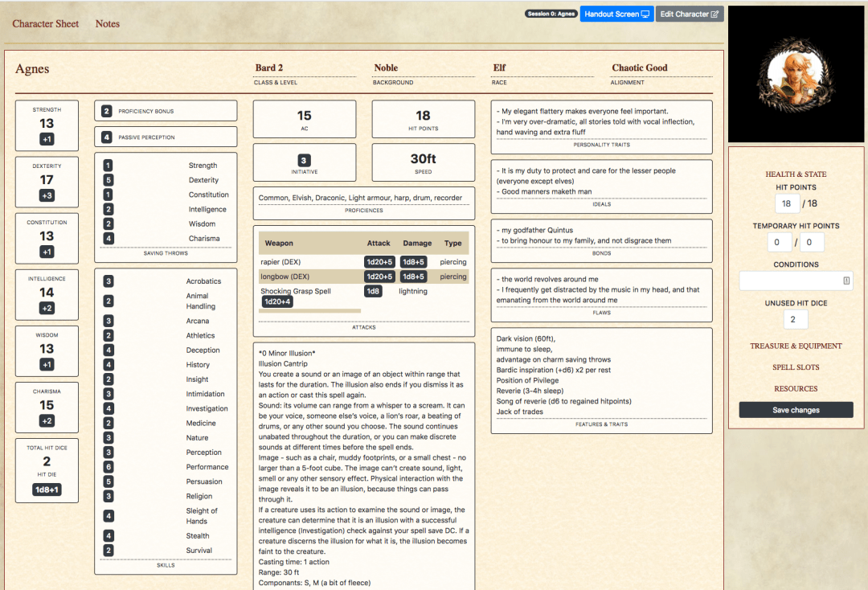
Task: Roll the Investigation skill badge
Action: [x=108, y=408]
